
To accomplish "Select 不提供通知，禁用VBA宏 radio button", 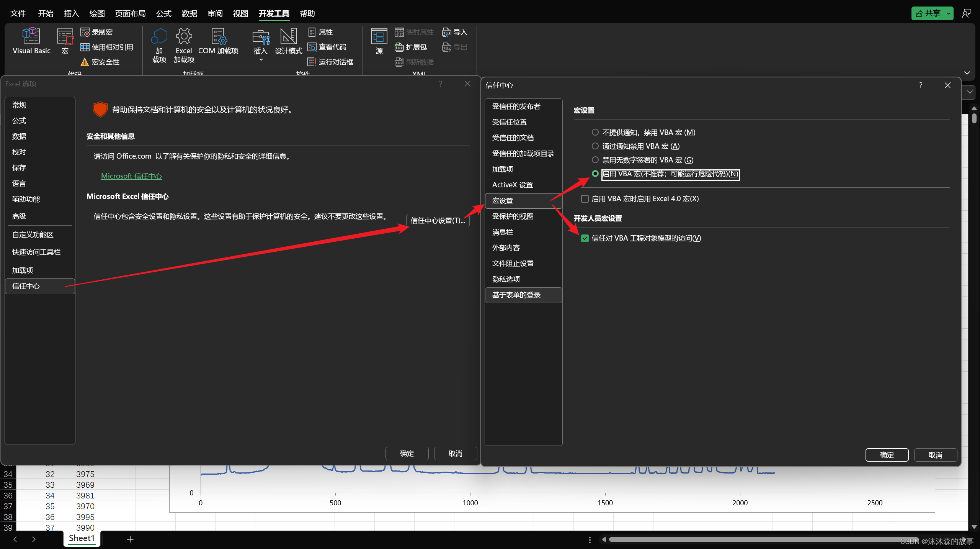I will [x=595, y=132].
